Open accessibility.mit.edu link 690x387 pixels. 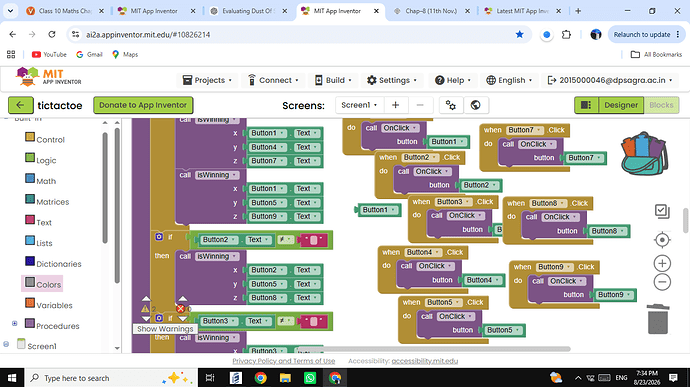[425, 361]
